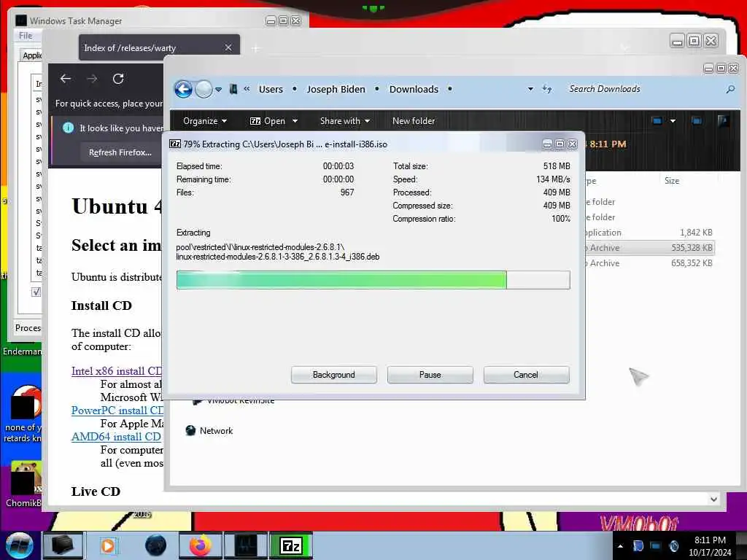
Task: Click the Task Manager taskbar icon
Action: (246, 545)
